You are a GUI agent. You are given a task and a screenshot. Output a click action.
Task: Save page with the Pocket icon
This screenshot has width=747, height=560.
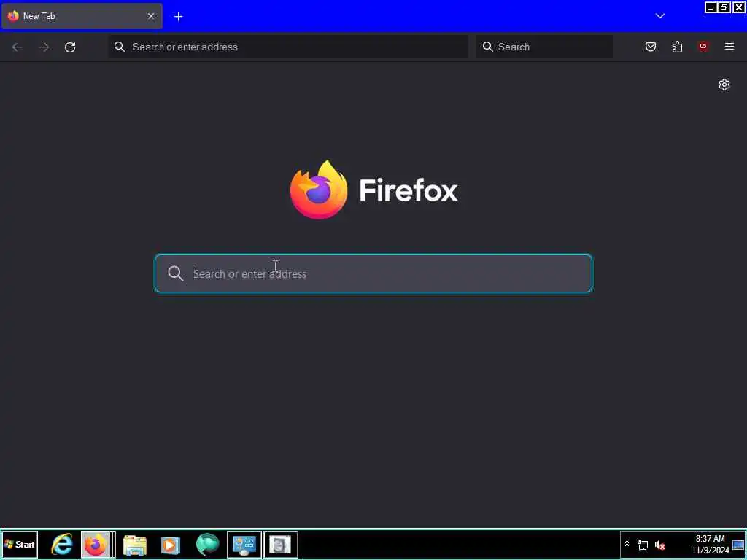pyautogui.click(x=650, y=47)
